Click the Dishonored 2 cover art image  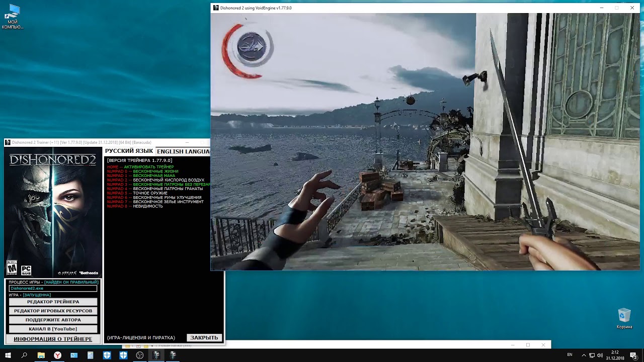(x=53, y=213)
